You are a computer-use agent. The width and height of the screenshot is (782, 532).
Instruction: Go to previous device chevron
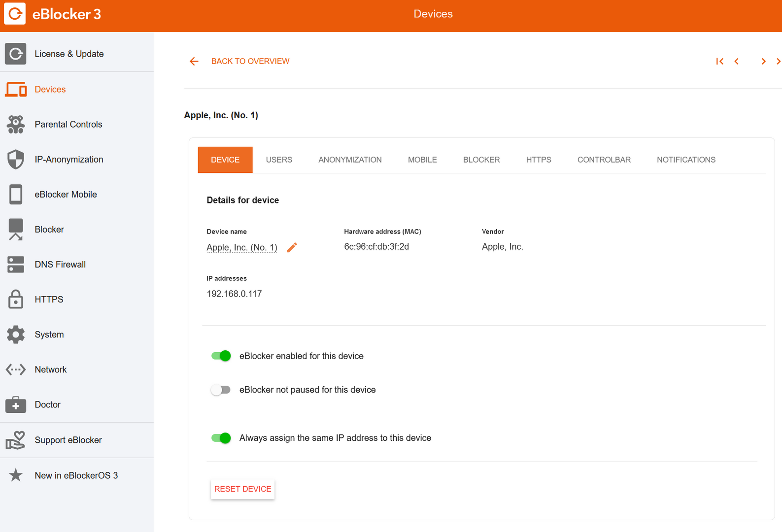point(737,61)
